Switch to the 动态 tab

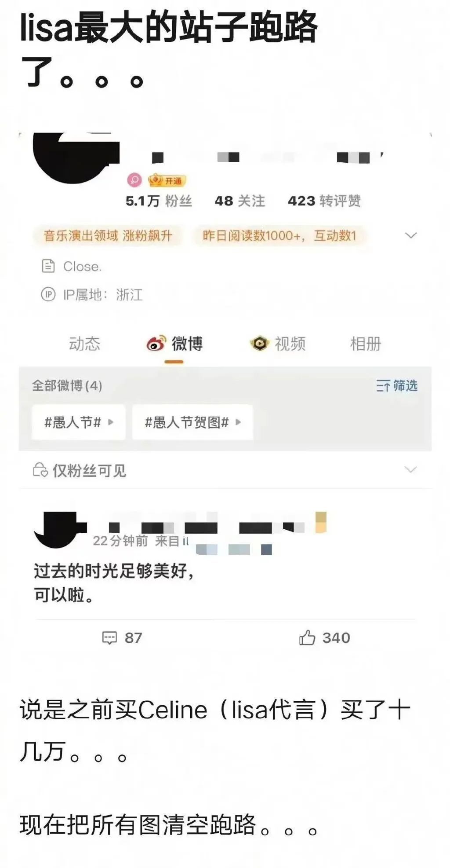pyautogui.click(x=84, y=344)
